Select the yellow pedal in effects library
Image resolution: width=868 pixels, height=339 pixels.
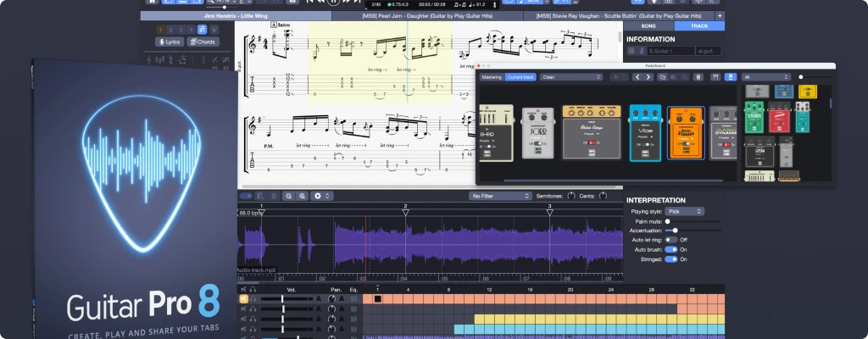(x=808, y=92)
